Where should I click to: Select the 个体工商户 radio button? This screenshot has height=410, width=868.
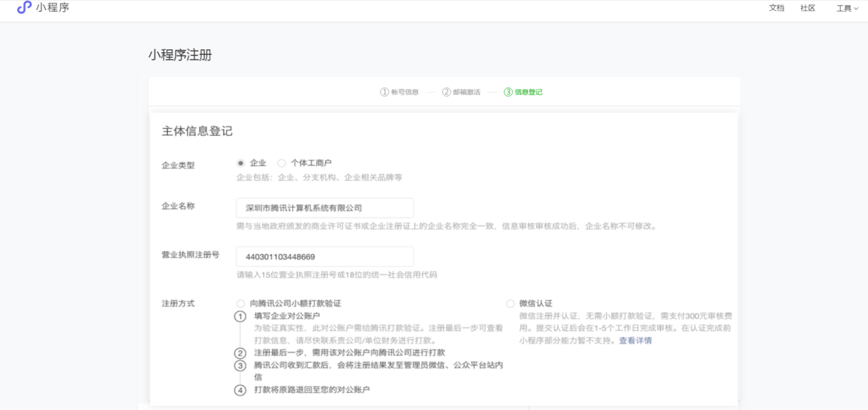point(281,163)
